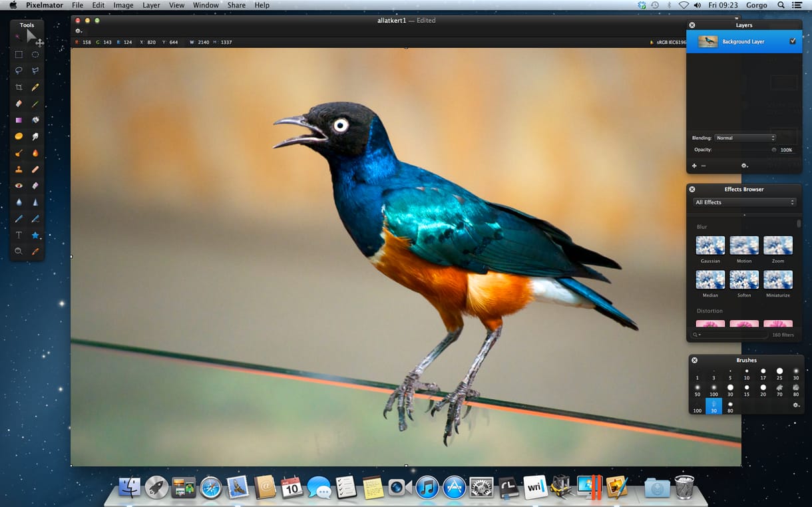
Task: Open the Brushes panel gear menu
Action: click(796, 405)
